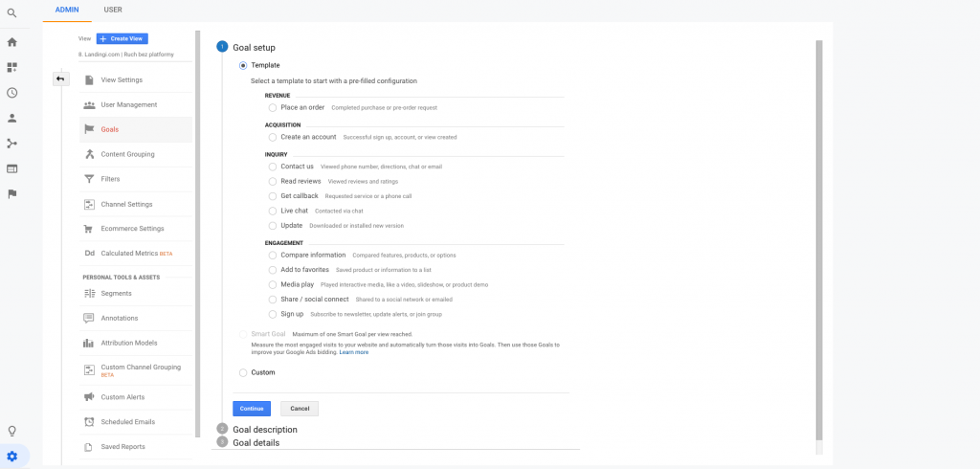Screen dimensions: 980x469
Task: Open Content Grouping in the view menu
Action: point(127,154)
